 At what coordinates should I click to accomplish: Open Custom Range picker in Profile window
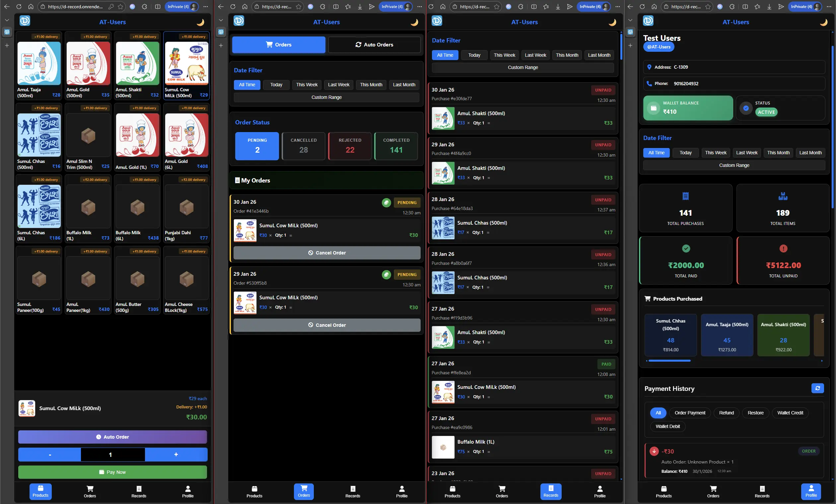tap(734, 165)
